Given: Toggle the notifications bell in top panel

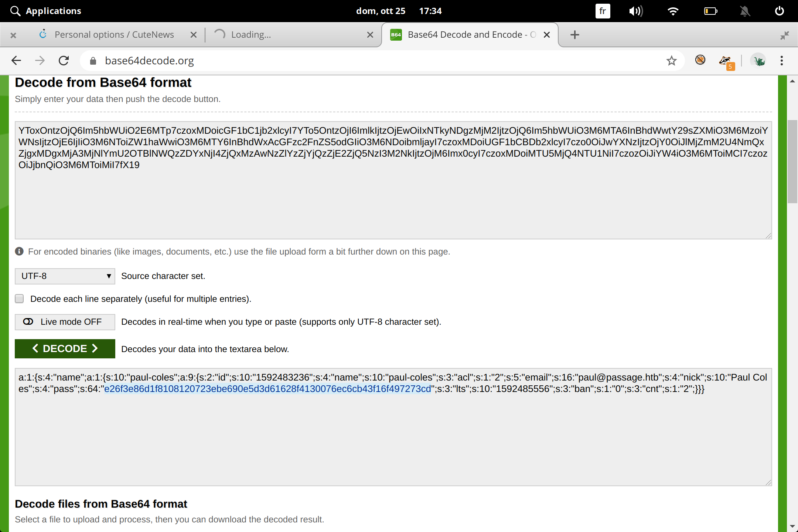Looking at the screenshot, I should click(745, 11).
